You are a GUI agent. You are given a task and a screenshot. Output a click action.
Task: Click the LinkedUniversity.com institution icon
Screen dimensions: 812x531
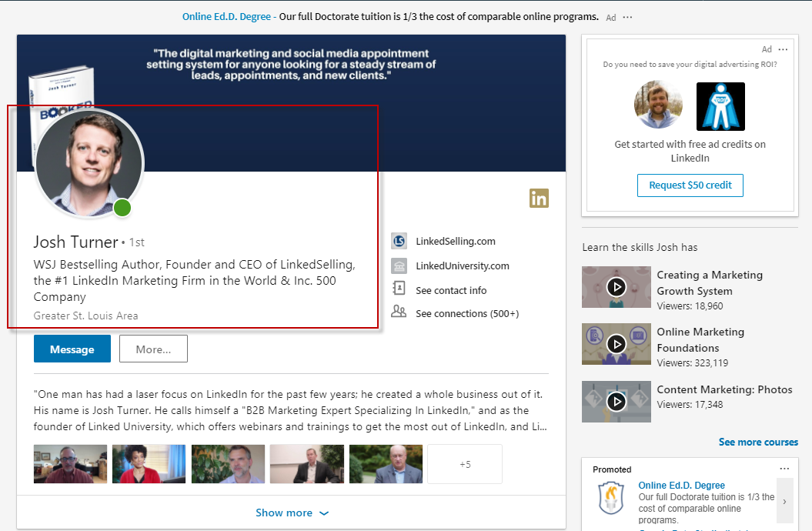pyautogui.click(x=399, y=266)
